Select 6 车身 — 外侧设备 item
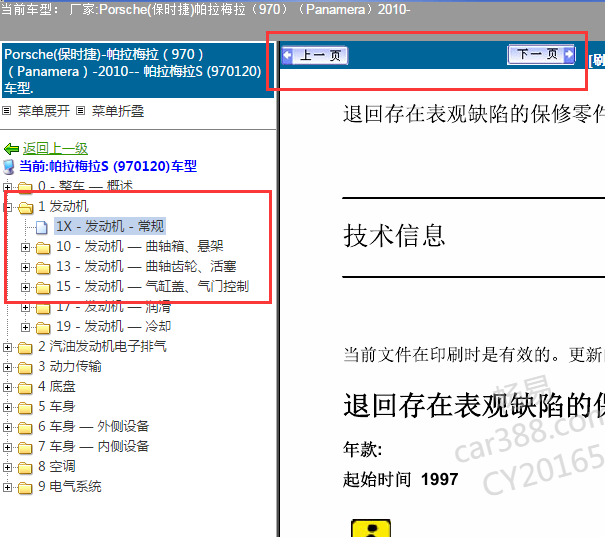The image size is (605, 537). tap(93, 427)
